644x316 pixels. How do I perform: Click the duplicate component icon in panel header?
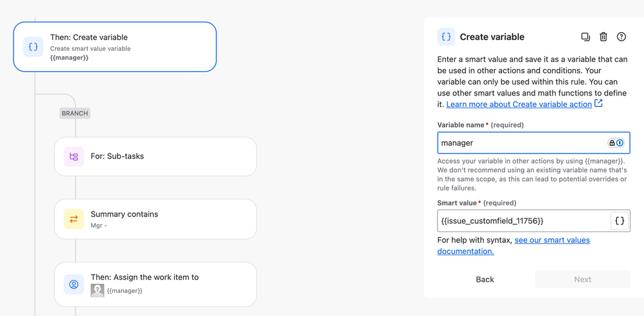tap(585, 37)
